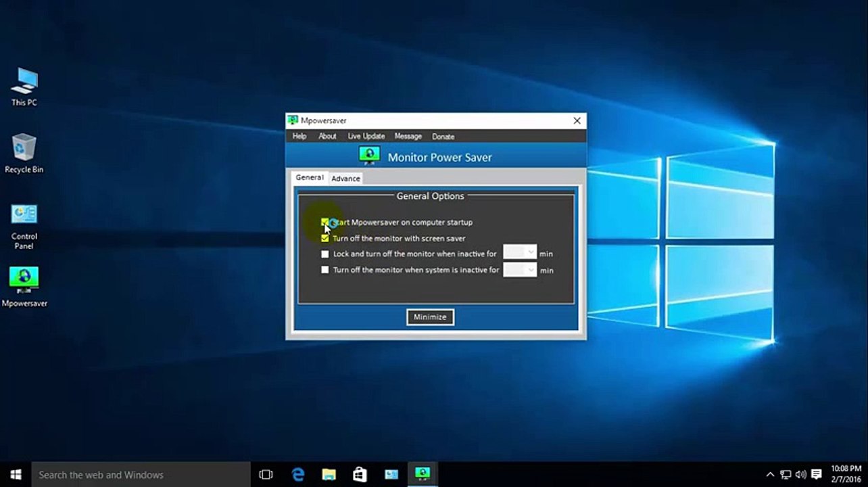This screenshot has height=487, width=868.
Task: Open the Donate menu
Action: point(443,136)
